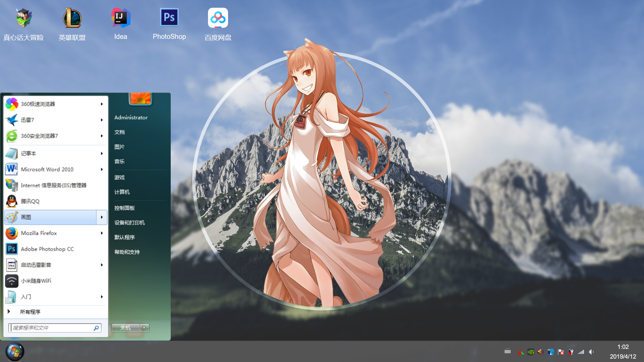Click the 关机 (Shut down) button
Image resolution: width=644 pixels, height=362 pixels.
[x=125, y=328]
